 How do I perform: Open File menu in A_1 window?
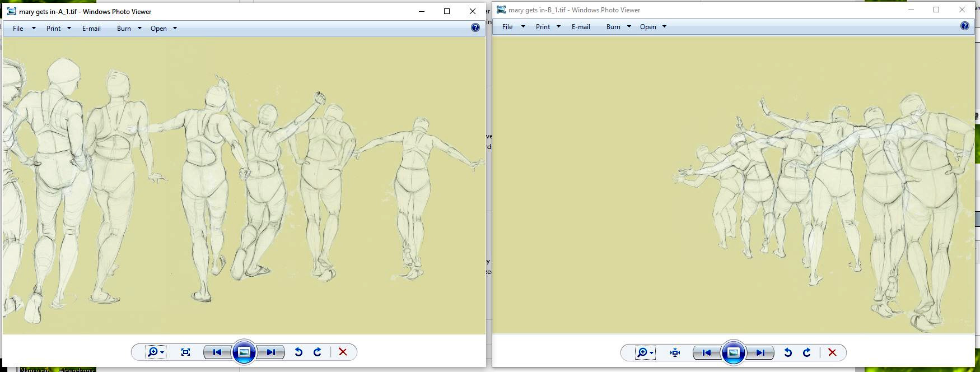[x=24, y=29]
